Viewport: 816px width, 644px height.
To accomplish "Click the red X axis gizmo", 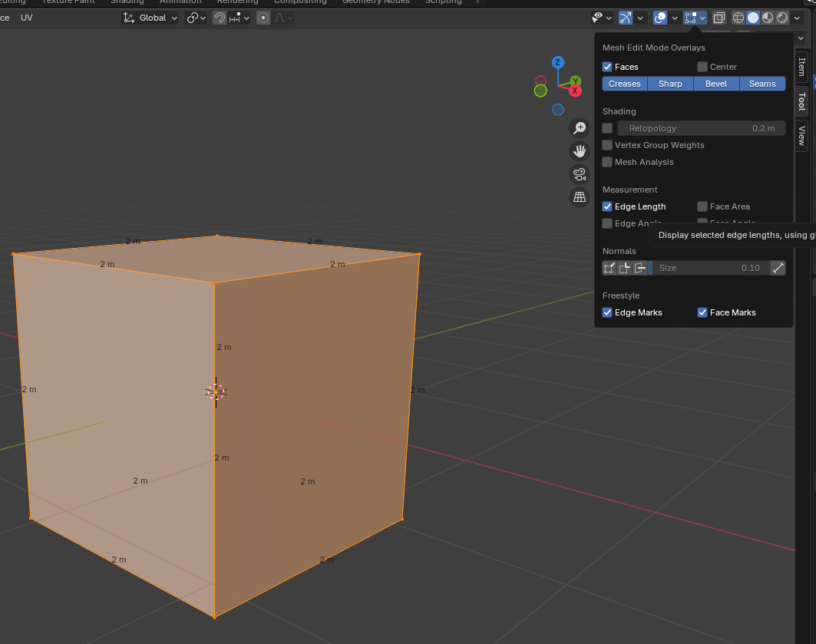I will pos(575,91).
